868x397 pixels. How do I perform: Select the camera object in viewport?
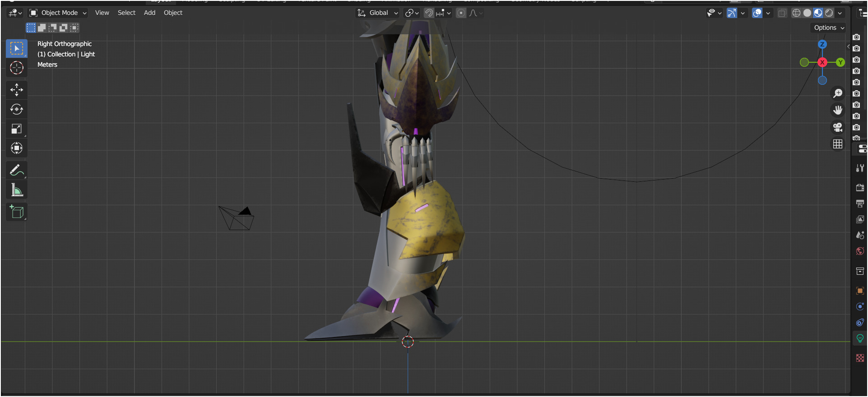point(236,218)
